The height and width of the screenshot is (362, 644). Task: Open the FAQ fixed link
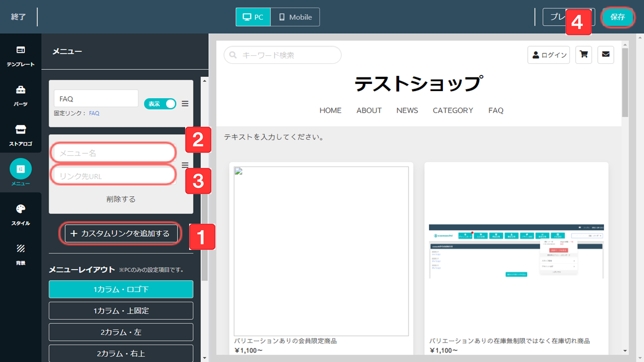[x=94, y=113]
